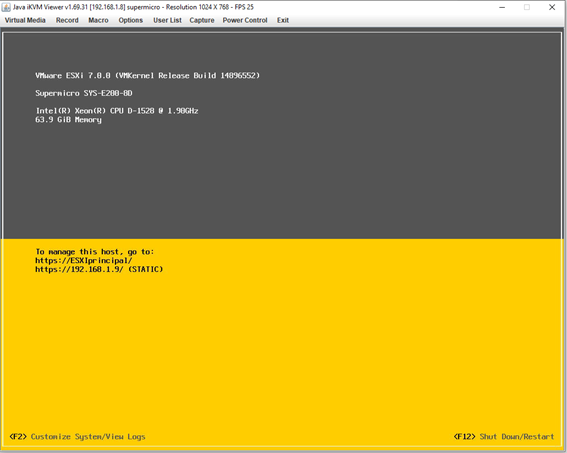The image size is (567, 453).
Task: Click the https://192.168.1.9/ static address
Action: tap(99, 269)
